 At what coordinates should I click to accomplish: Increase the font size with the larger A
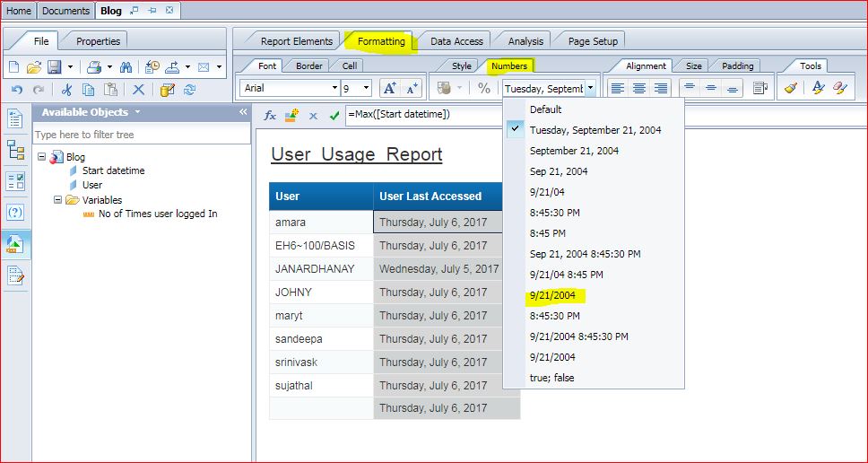tap(390, 88)
